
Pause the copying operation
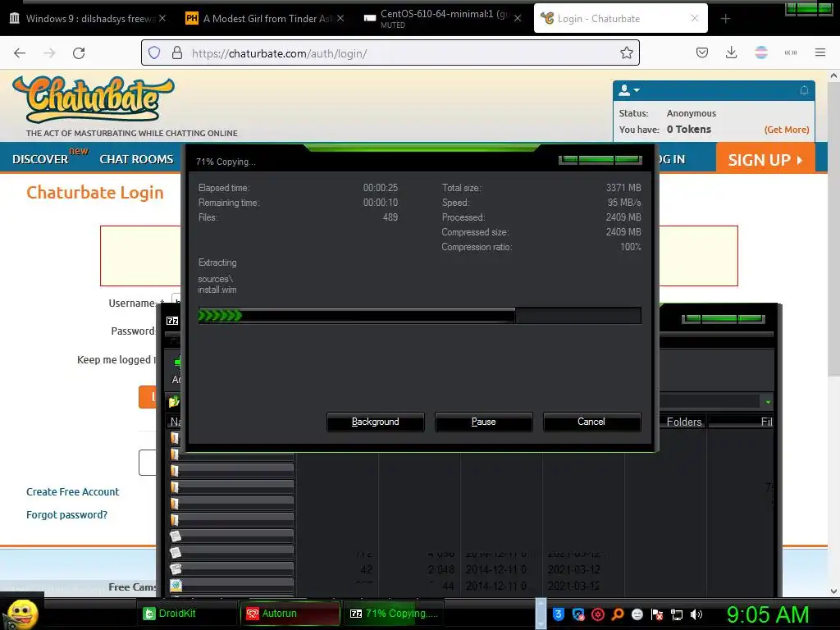point(483,422)
